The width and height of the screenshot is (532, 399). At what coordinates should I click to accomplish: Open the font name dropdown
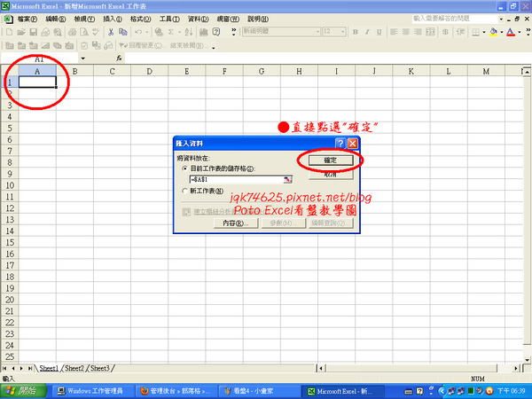coord(317,32)
